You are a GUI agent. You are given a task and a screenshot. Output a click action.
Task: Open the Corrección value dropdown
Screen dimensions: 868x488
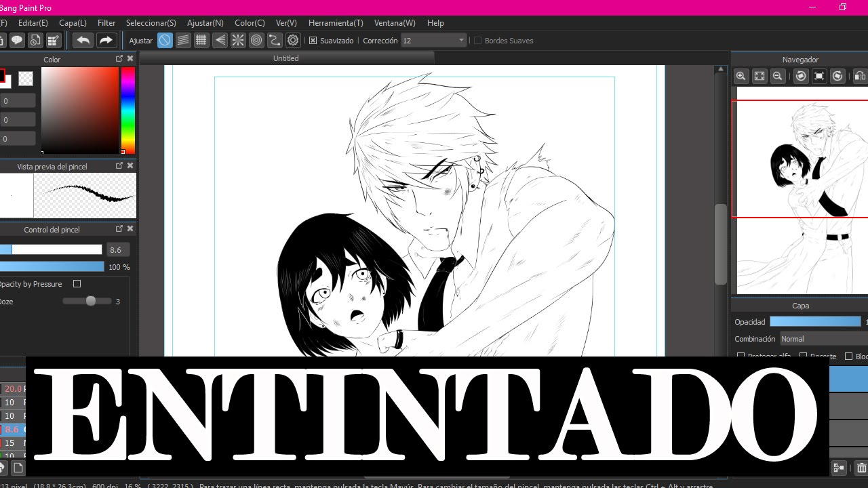(434, 41)
